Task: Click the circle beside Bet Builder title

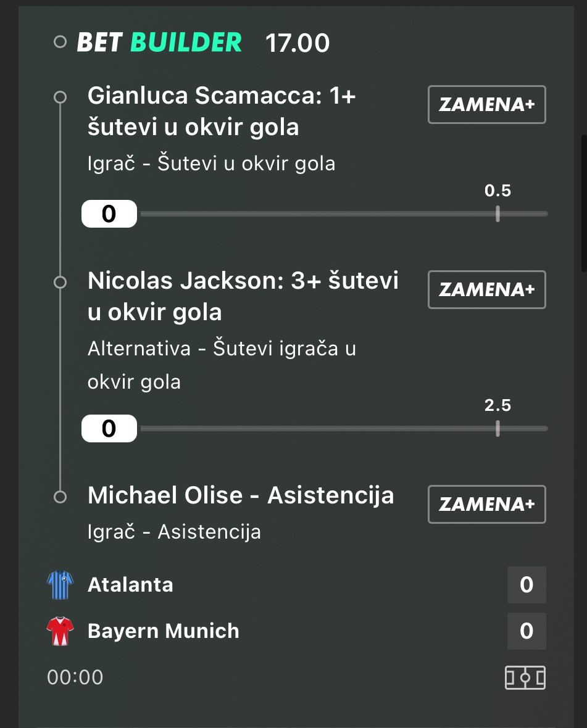Action: click(x=60, y=43)
